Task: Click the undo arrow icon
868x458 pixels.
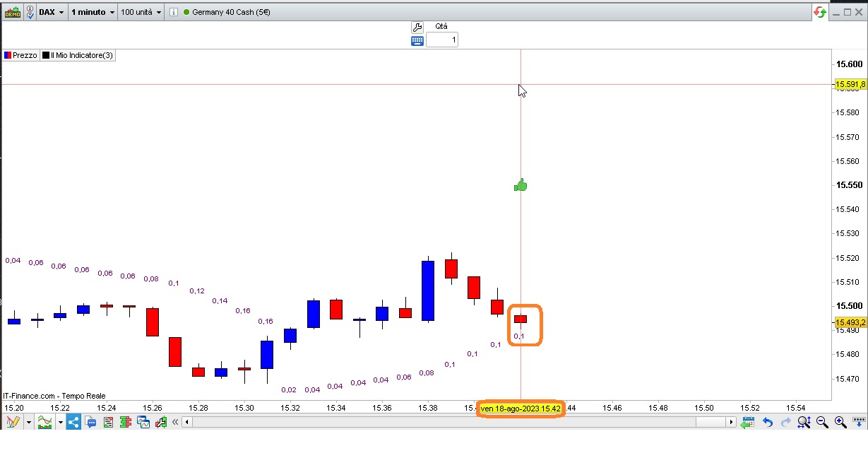Action: click(x=768, y=422)
